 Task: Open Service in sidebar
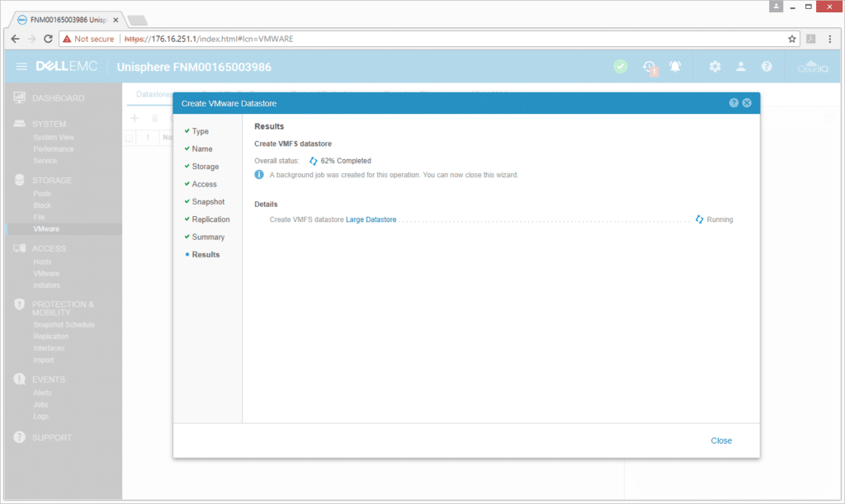(45, 161)
